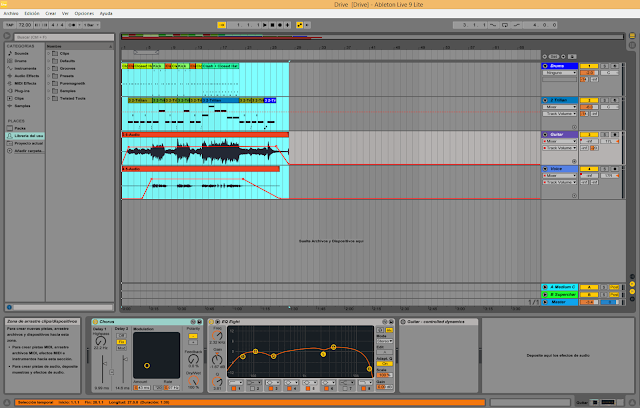The width and height of the screenshot is (640, 408).
Task: Click the EQ Eight Freq knob
Action: click(217, 336)
